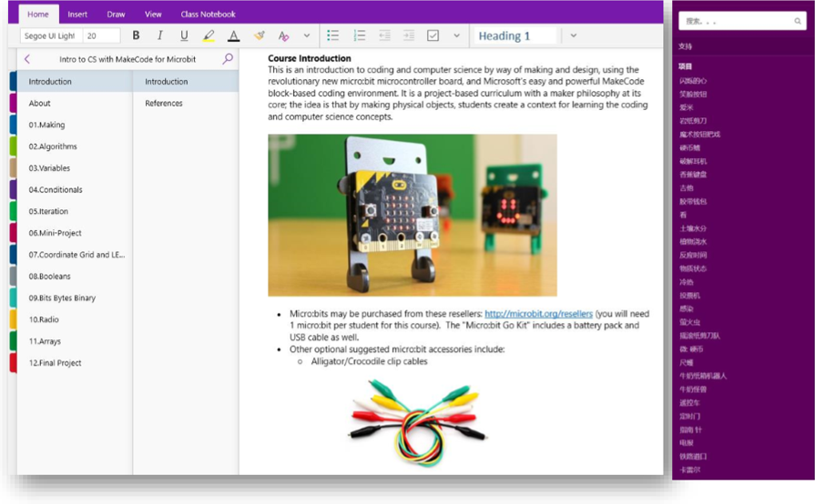Open the 04.Conditionals section
815x504 pixels.
pos(75,189)
